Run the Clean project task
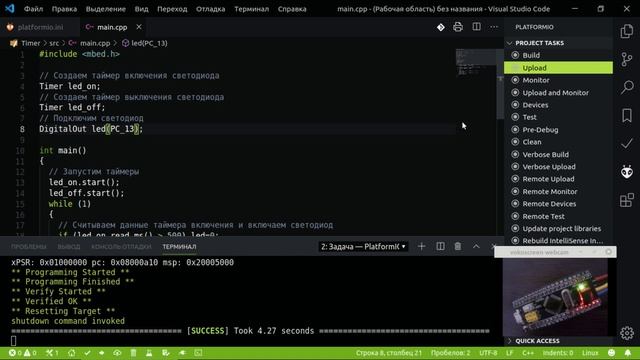Viewport: 640px width, 360px height. [558, 142]
